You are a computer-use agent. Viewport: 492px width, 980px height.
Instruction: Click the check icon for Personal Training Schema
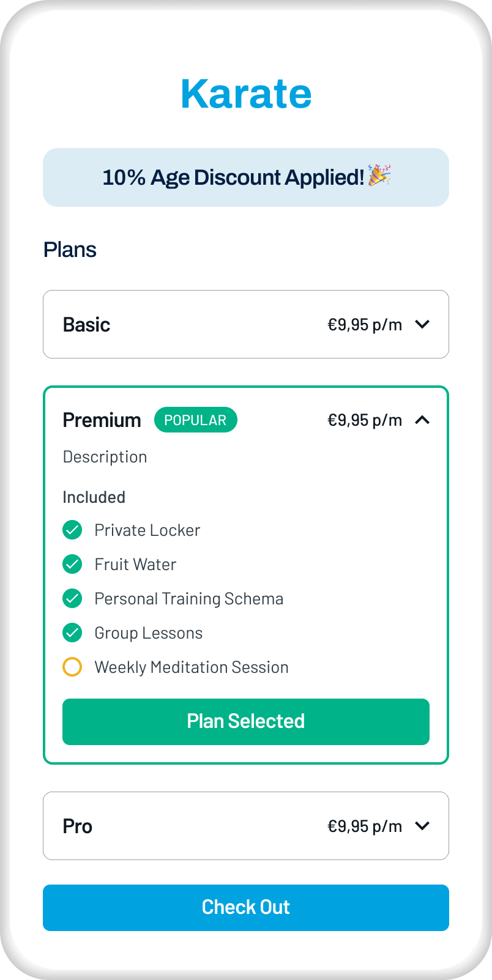coord(72,599)
